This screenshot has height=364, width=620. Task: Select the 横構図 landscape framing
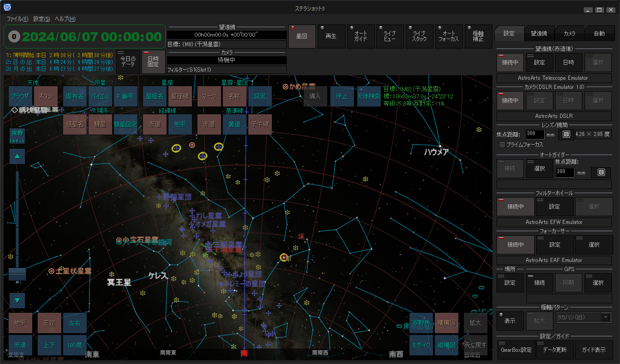click(447, 323)
